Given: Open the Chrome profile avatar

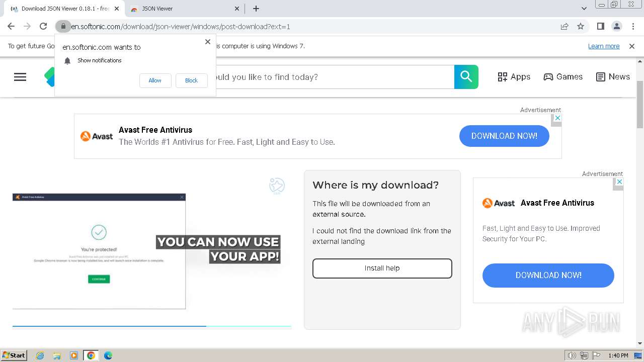Looking at the screenshot, I should point(616,26).
